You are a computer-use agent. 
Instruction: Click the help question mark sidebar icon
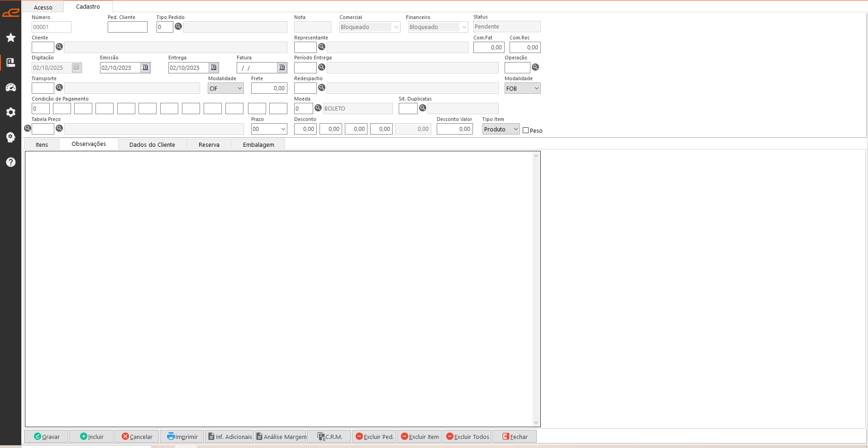click(11, 162)
